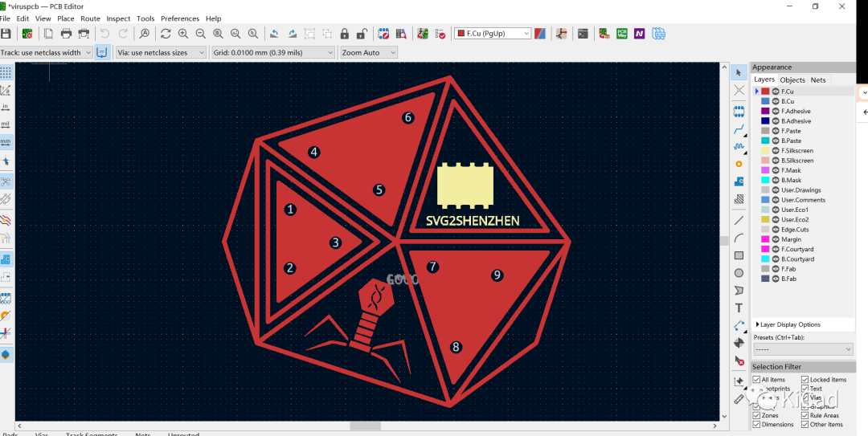868x436 pixels.
Task: Open the F.Cu active layer selector
Action: click(x=493, y=33)
